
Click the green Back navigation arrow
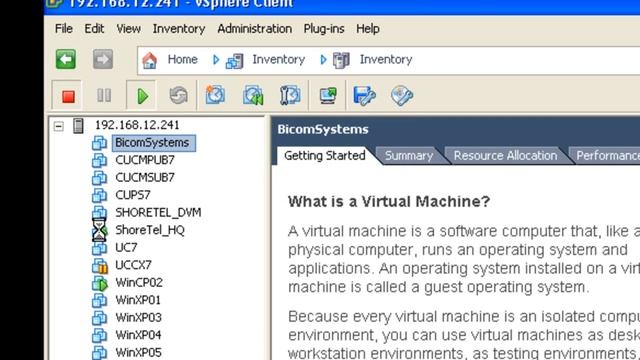(66, 60)
